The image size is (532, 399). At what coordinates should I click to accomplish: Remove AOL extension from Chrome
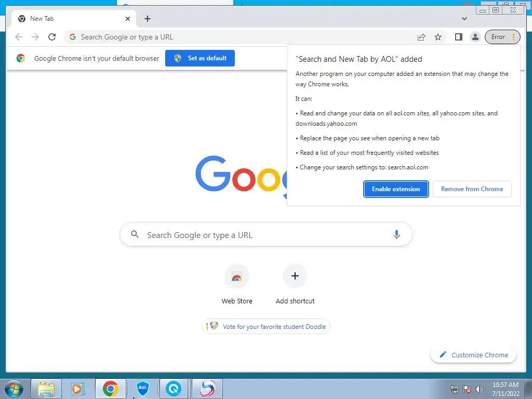point(472,189)
